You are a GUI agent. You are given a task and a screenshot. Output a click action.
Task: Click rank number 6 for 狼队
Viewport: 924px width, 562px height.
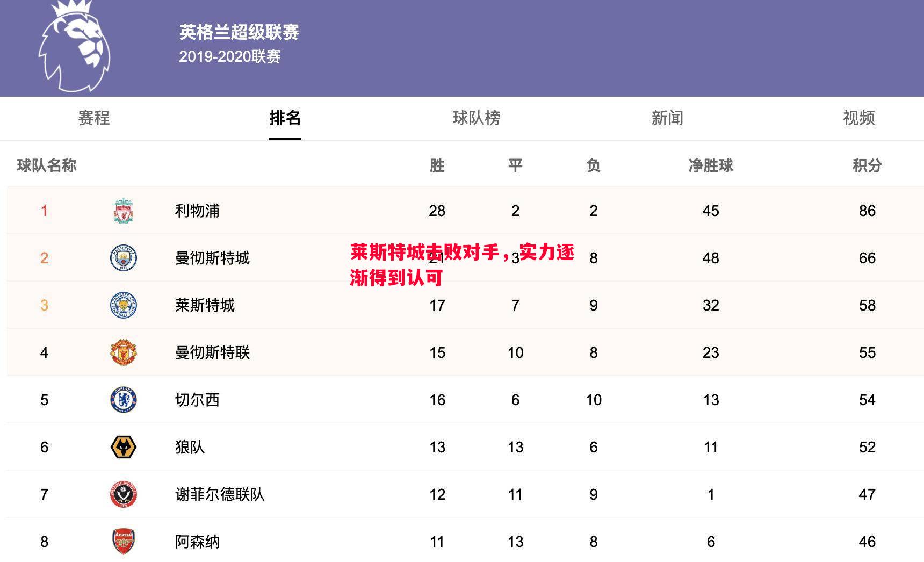click(45, 447)
